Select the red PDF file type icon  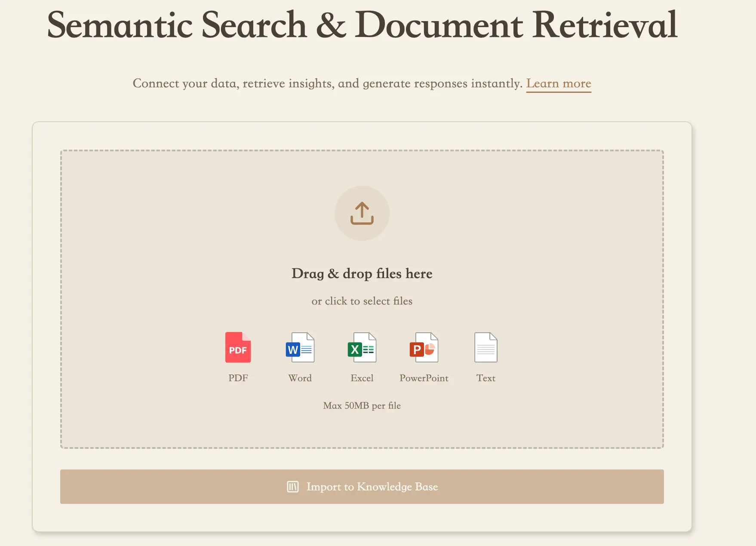click(238, 347)
